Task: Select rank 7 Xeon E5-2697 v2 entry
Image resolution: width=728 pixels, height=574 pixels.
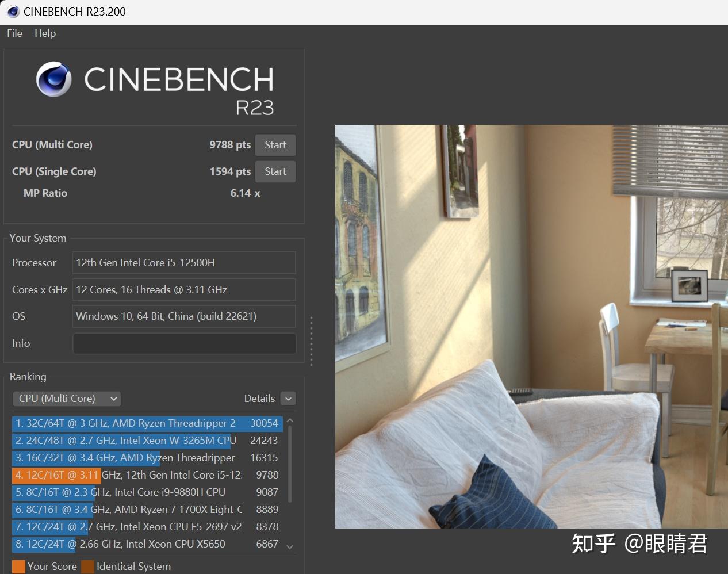Action: click(147, 527)
